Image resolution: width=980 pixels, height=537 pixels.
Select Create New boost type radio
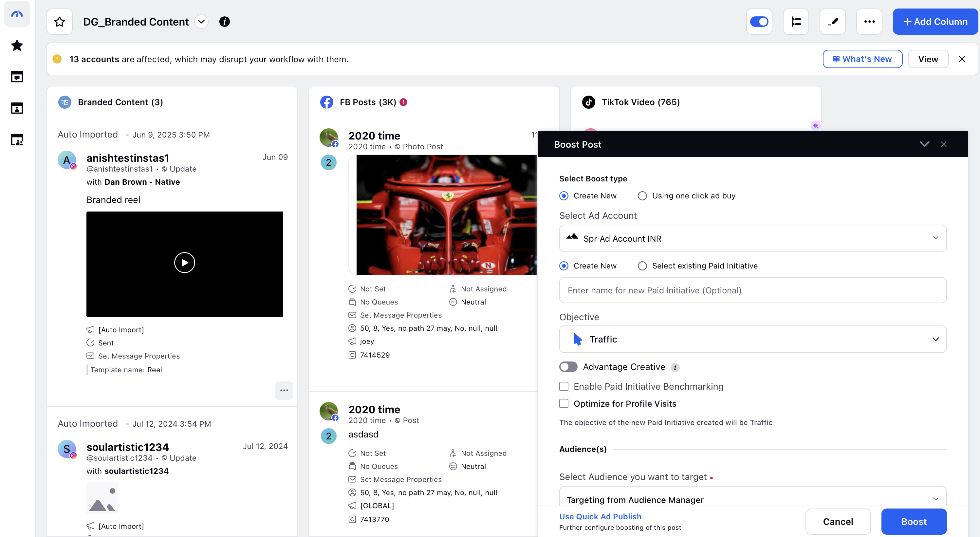click(564, 196)
